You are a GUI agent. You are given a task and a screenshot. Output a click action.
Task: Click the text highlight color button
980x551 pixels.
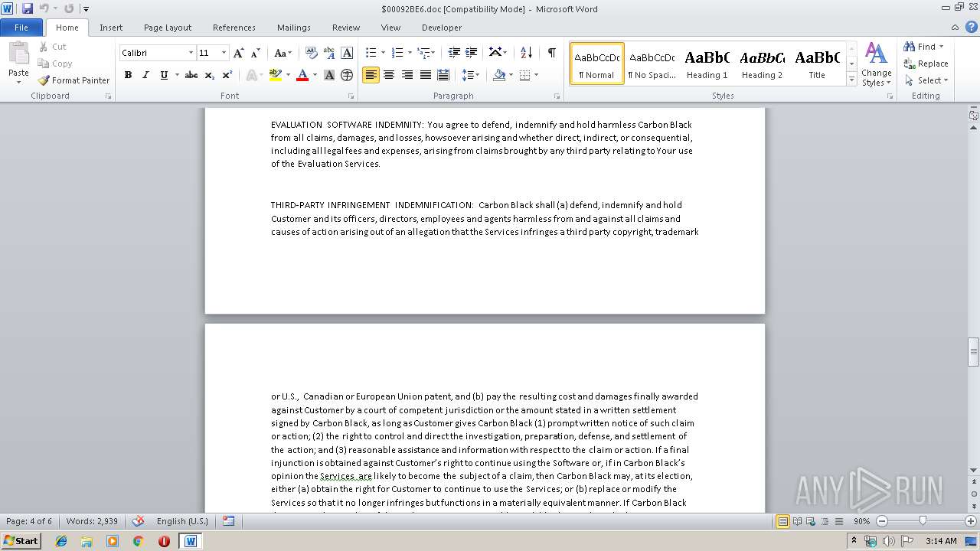pyautogui.click(x=276, y=75)
